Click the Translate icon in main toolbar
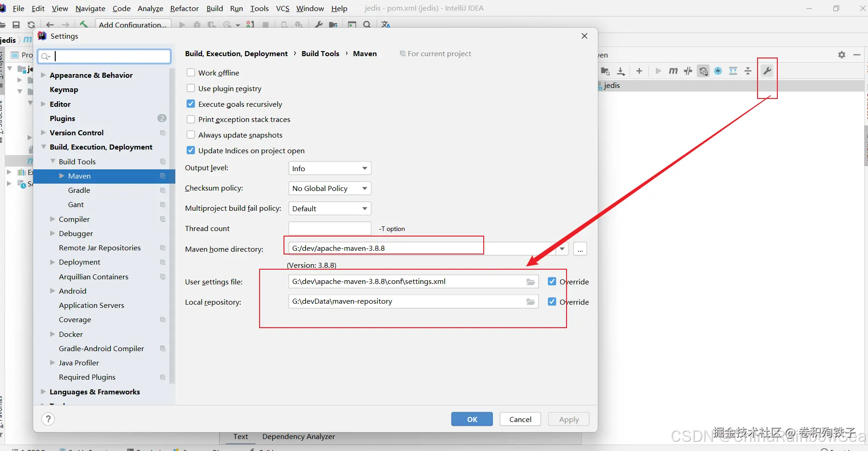Image resolution: width=868 pixels, height=451 pixels. click(386, 25)
